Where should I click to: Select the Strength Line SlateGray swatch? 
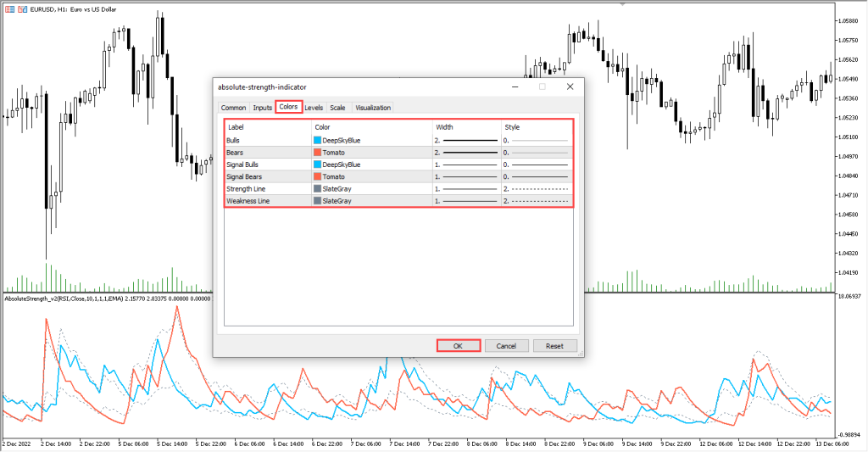(318, 188)
